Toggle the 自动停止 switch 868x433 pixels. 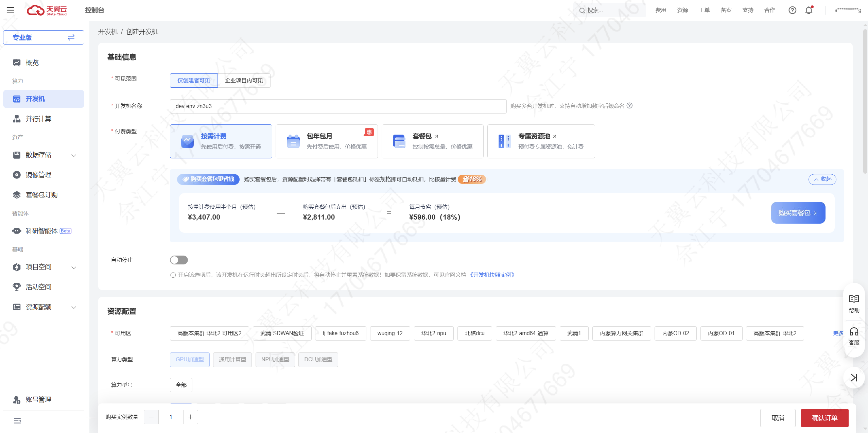point(179,260)
